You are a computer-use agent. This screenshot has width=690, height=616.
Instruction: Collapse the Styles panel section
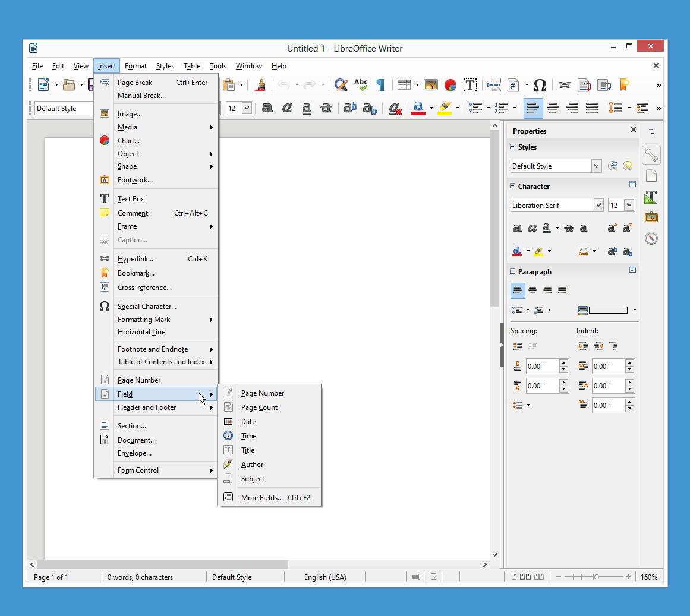513,147
